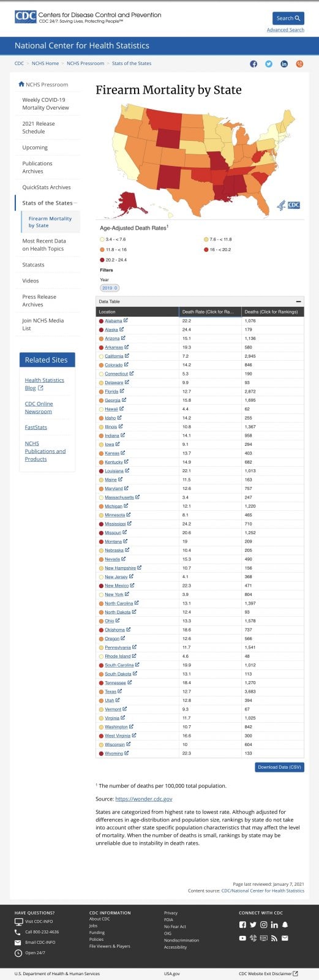319x980 pixels.
Task: Toggle the 7.6 - < 11.8 legend entry
Action: (x=218, y=239)
